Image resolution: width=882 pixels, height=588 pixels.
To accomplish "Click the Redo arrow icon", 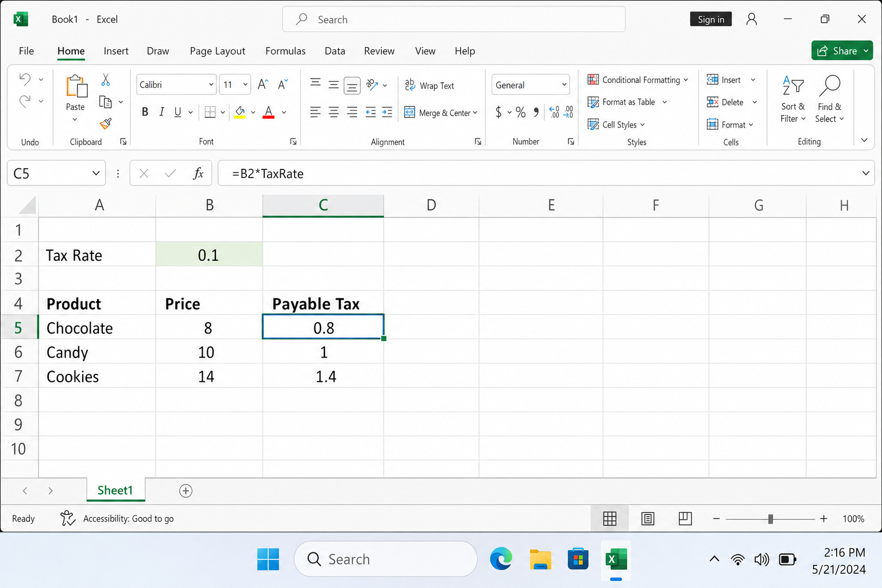I will coord(25,101).
